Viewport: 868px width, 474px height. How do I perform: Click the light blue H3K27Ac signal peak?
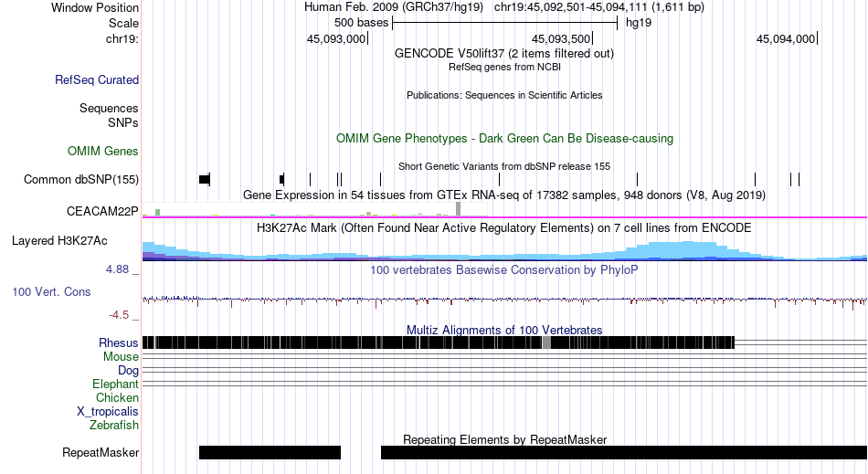point(686,250)
